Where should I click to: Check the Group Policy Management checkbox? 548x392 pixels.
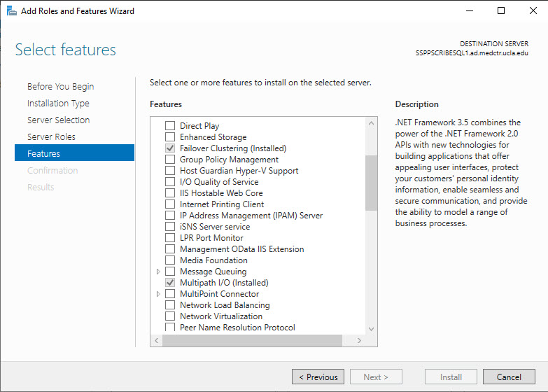(170, 160)
